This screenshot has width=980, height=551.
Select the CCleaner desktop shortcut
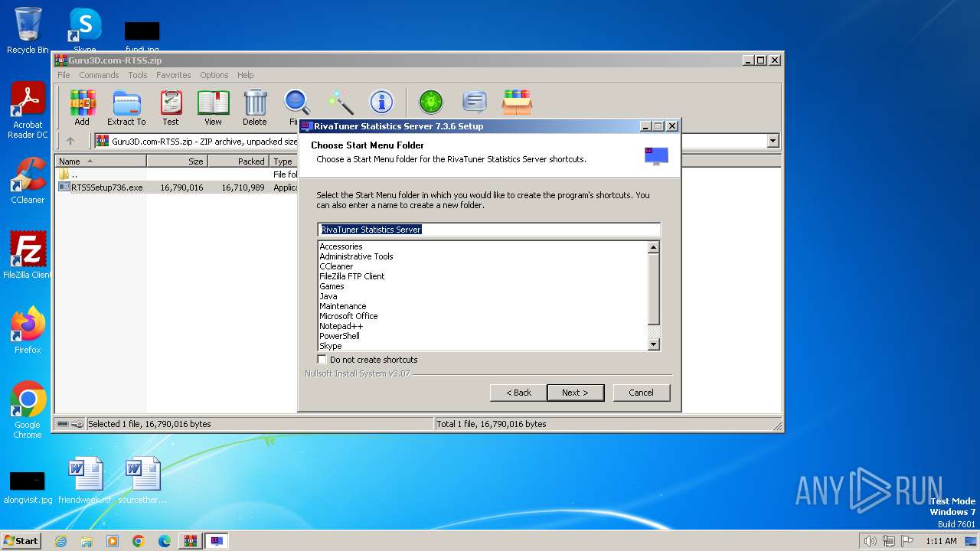pyautogui.click(x=28, y=181)
